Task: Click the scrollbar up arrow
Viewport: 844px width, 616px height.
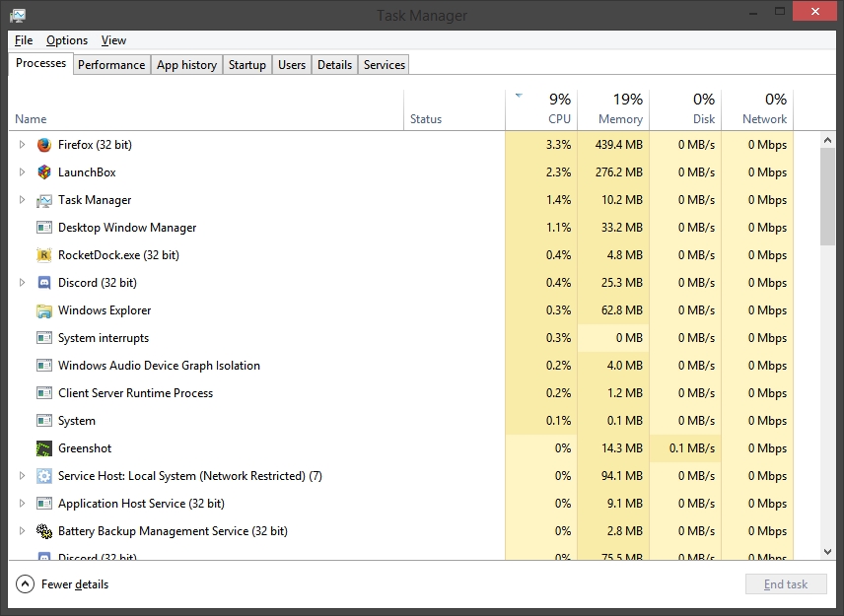Action: [827, 140]
